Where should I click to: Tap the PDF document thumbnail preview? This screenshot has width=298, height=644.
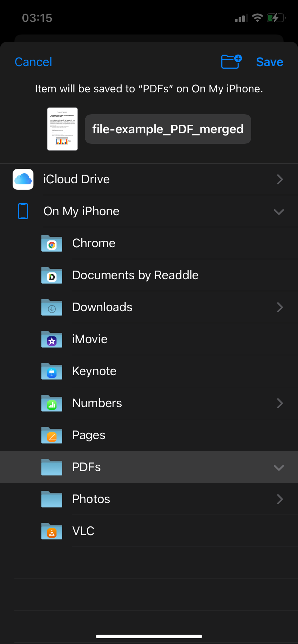[x=63, y=129]
